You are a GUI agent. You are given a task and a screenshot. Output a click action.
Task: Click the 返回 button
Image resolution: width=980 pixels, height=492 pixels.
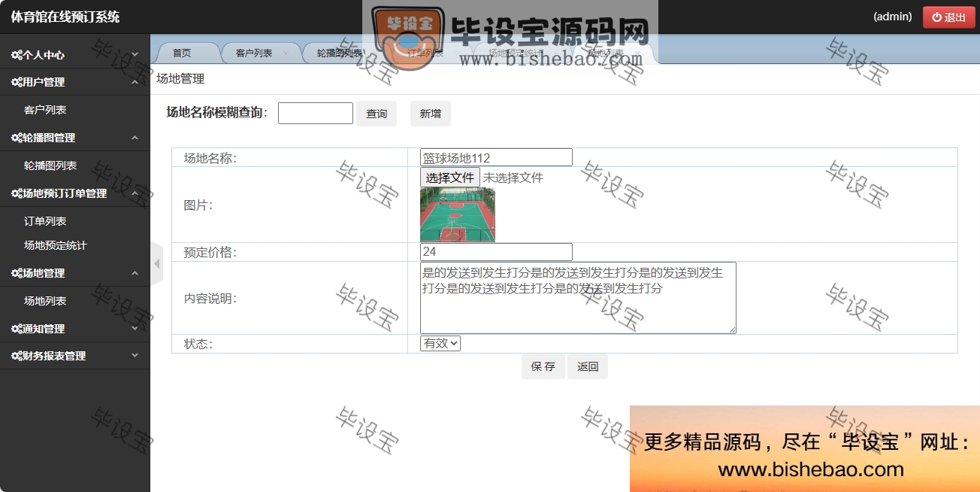588,366
